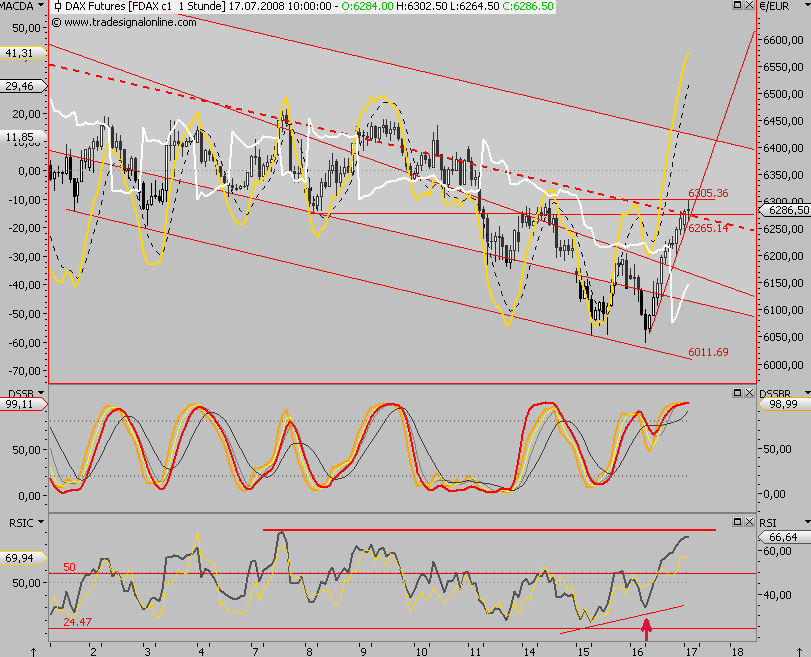Viewport: 811px width, 657px height.
Task: Click the green O:6284.00 open value
Action: (368, 6)
